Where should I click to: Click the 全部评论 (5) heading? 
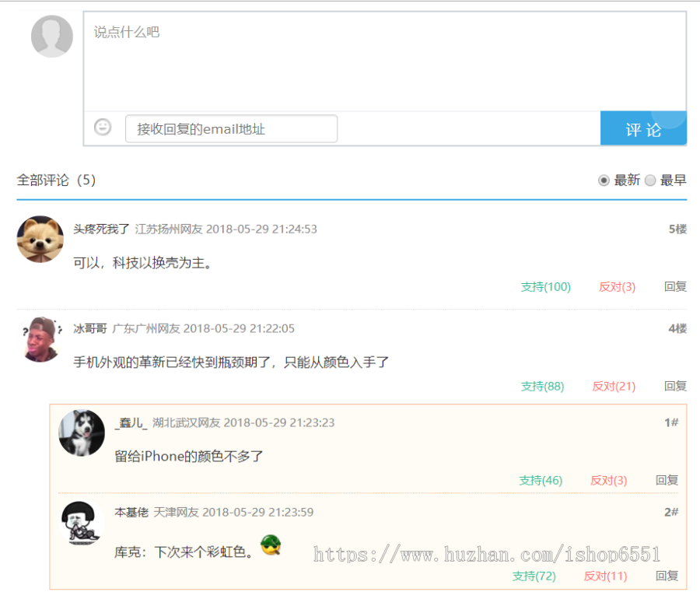[56, 180]
